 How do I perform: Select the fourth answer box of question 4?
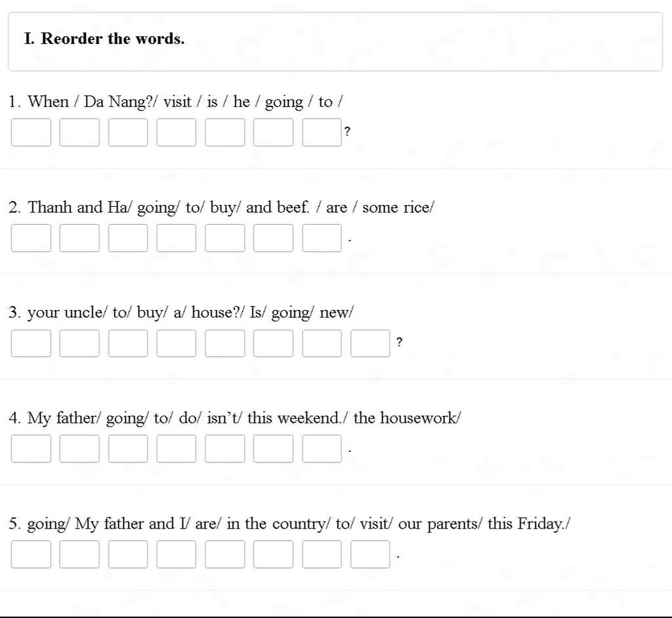pyautogui.click(x=176, y=449)
